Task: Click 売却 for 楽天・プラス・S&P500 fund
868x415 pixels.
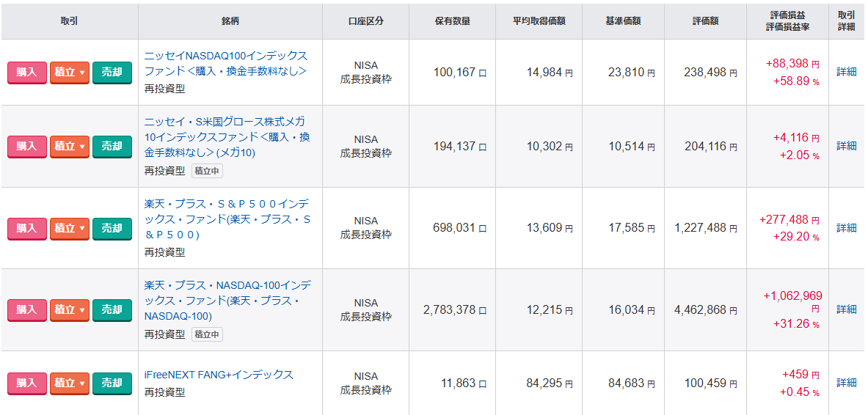Action: point(112,229)
